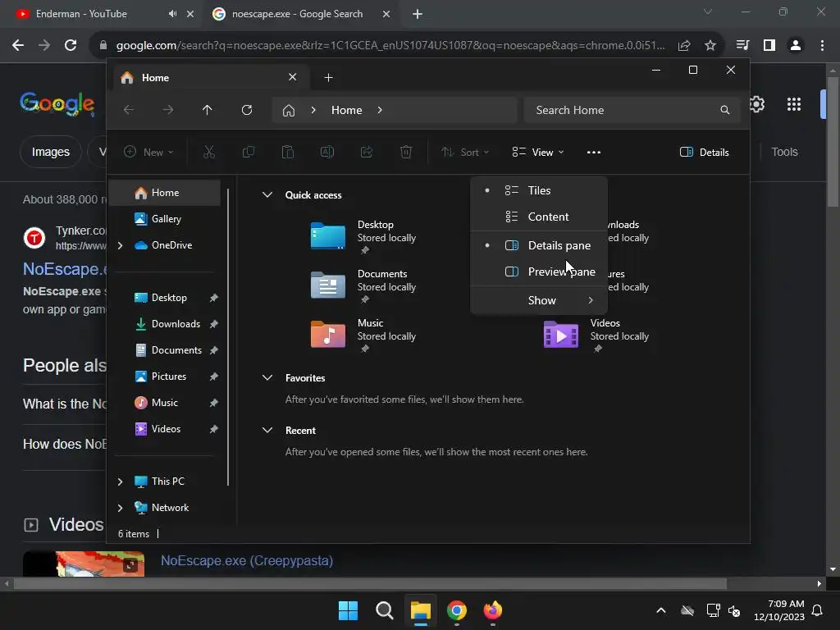Bookmark this page with the star icon
This screenshot has width=840, height=630.
point(710,46)
